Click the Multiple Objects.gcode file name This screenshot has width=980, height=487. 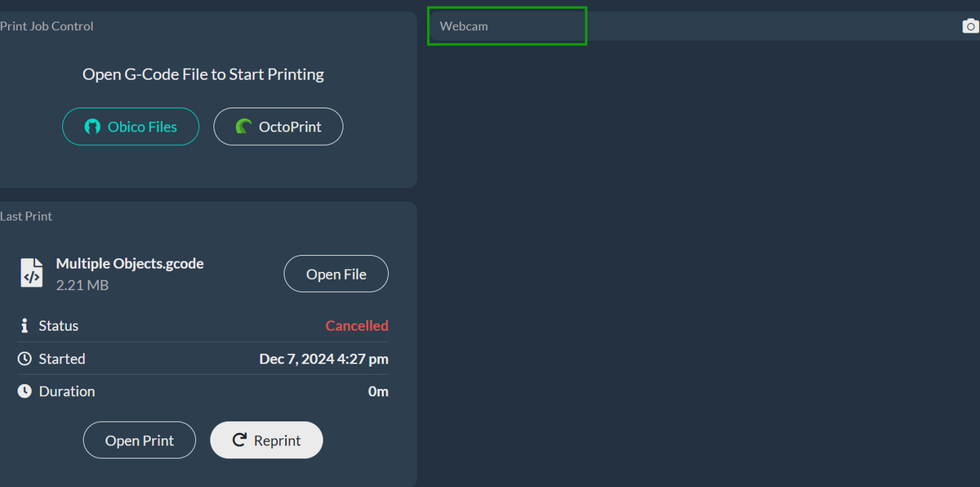click(x=130, y=263)
